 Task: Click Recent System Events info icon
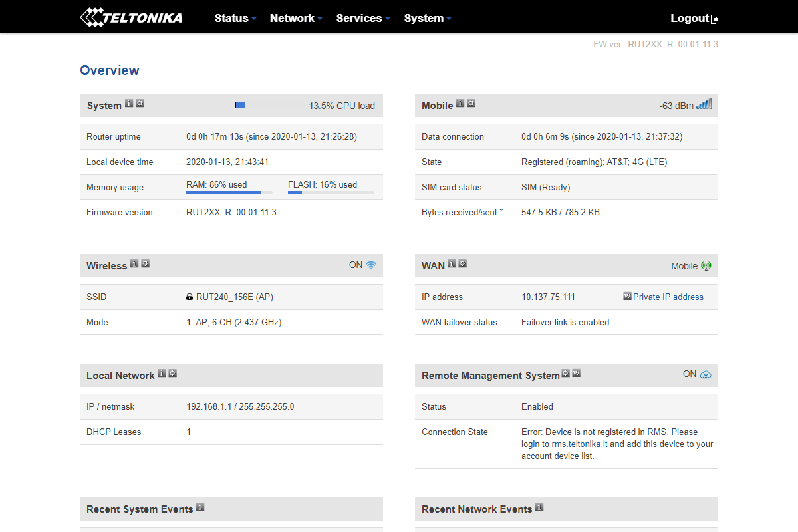coord(200,507)
